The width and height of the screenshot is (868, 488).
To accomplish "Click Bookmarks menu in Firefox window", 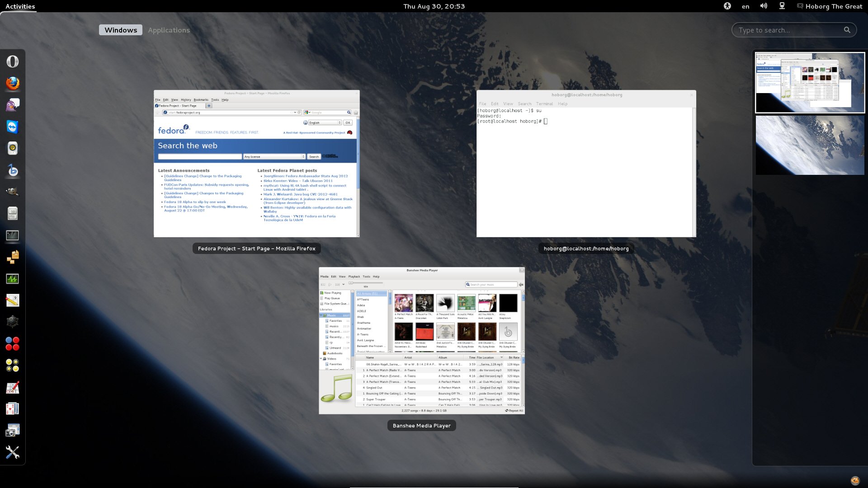I will point(201,100).
